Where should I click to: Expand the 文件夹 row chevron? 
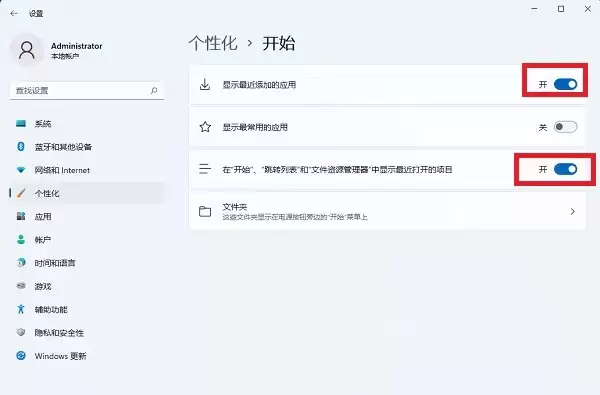point(572,211)
